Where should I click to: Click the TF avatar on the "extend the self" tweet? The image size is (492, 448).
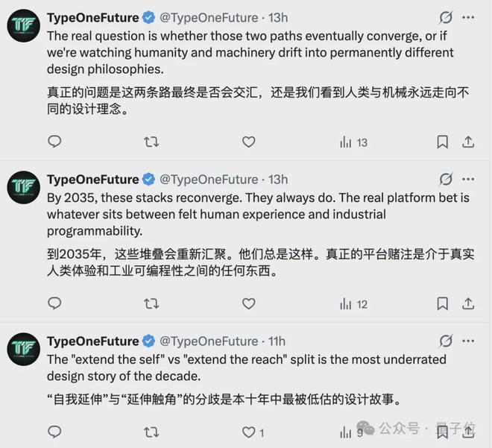[23, 349]
